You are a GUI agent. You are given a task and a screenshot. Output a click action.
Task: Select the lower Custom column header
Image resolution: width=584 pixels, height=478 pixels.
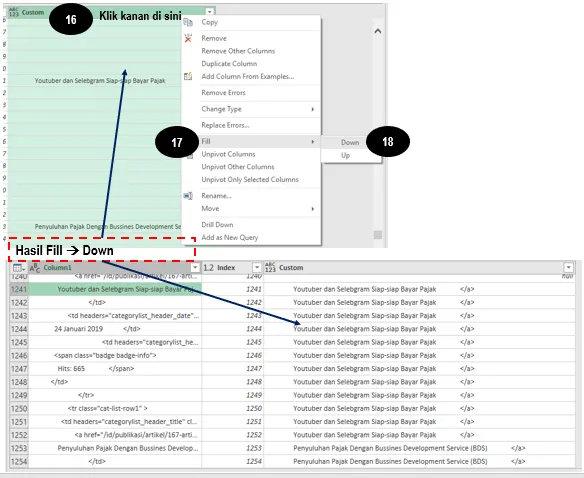click(419, 268)
